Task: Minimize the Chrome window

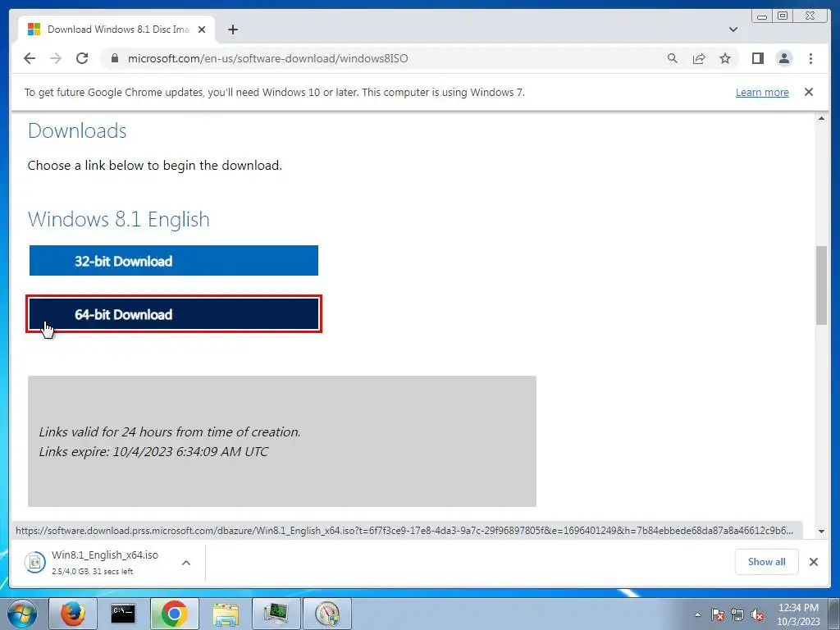Action: [762, 16]
